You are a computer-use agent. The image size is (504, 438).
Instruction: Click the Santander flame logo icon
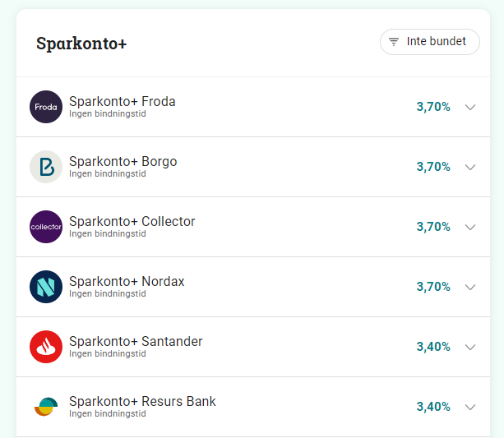point(46,347)
